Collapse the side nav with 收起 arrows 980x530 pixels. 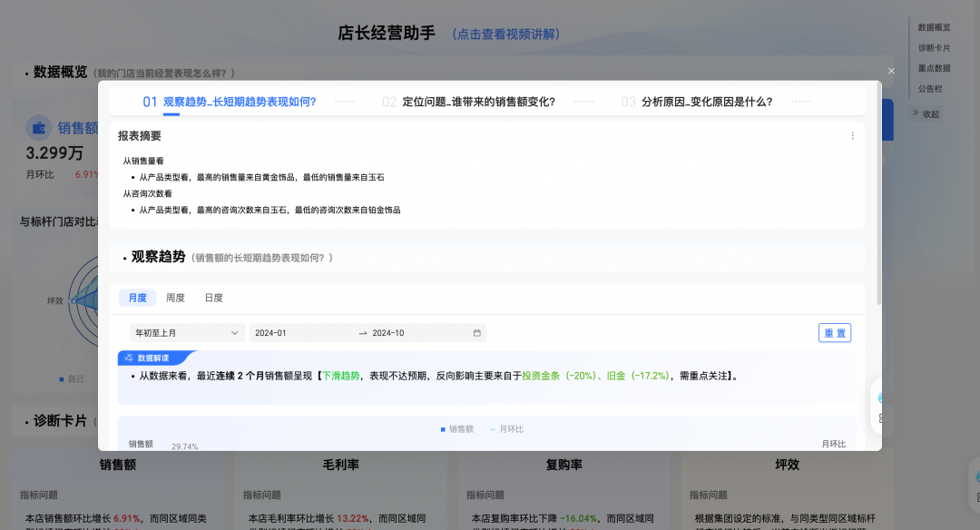click(x=926, y=113)
